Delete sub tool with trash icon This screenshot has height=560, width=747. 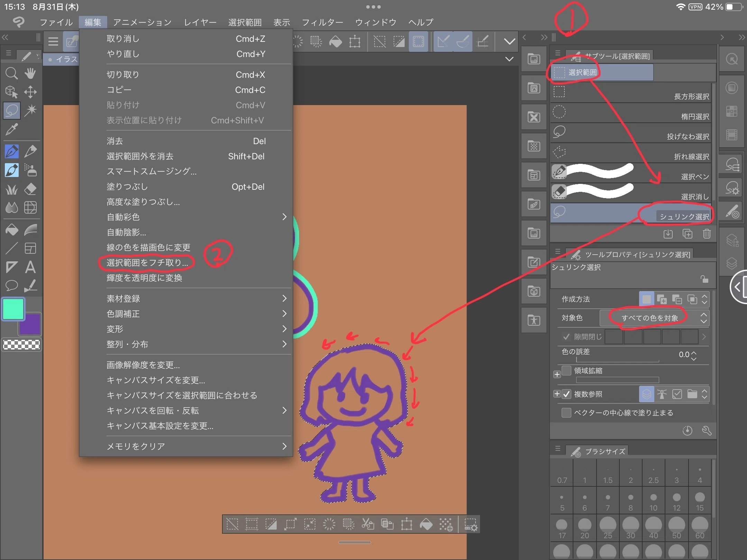click(707, 234)
